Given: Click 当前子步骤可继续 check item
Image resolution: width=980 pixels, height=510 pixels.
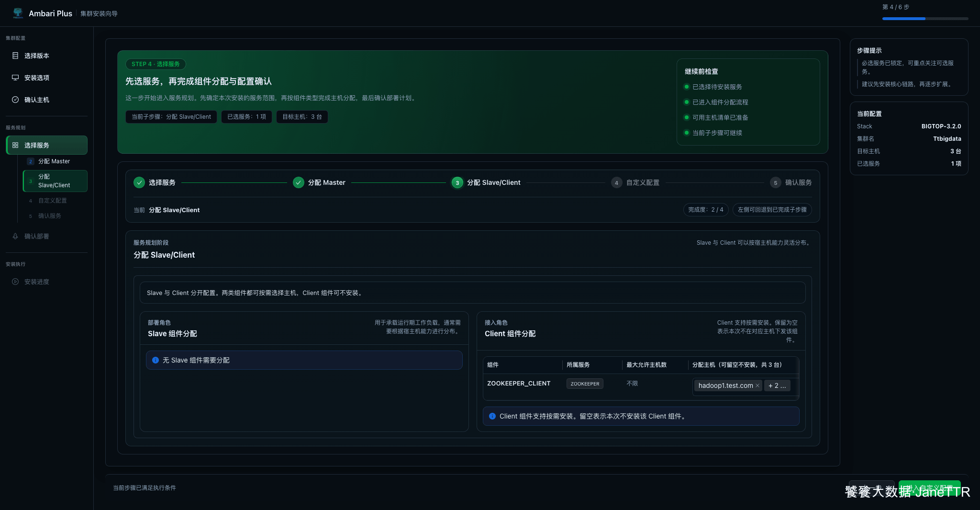Looking at the screenshot, I should (x=713, y=133).
